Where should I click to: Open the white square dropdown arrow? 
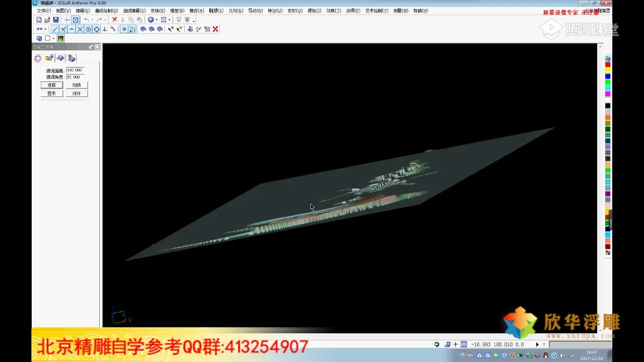[x=53, y=39]
